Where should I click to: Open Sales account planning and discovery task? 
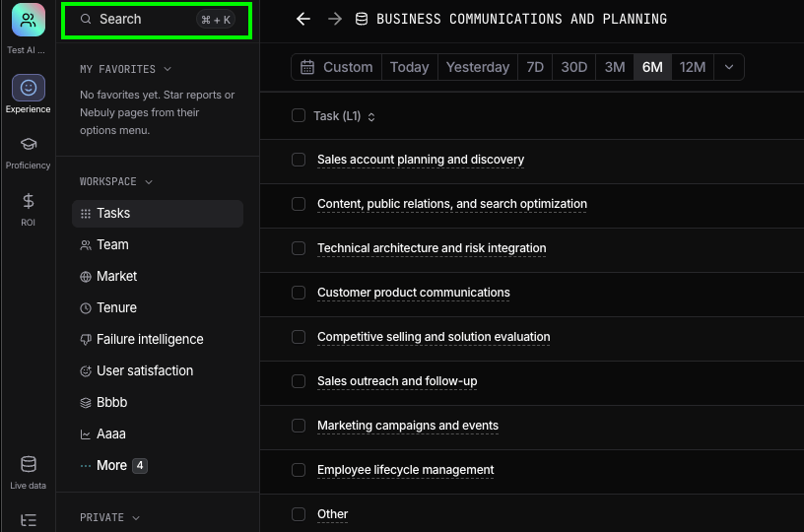point(421,160)
